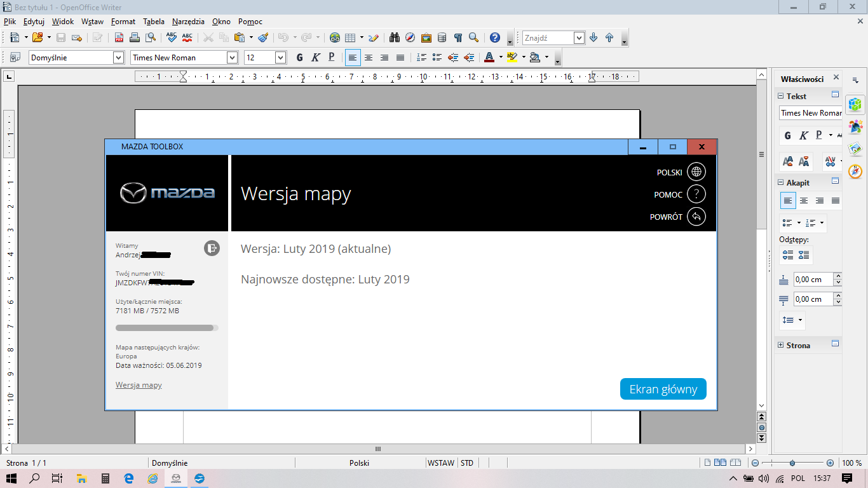Export document directly as PDF
Screen dimensions: 868x488
coord(118,37)
